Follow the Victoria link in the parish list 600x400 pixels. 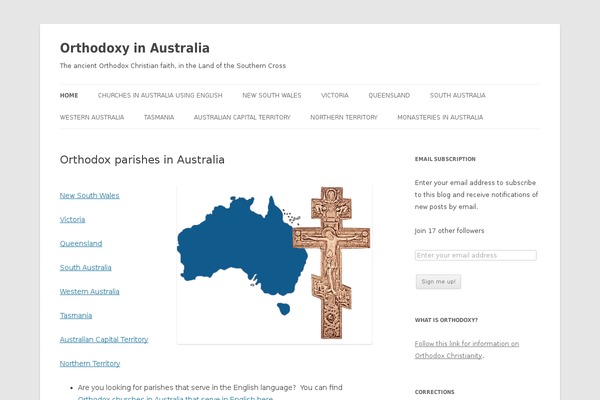point(72,220)
